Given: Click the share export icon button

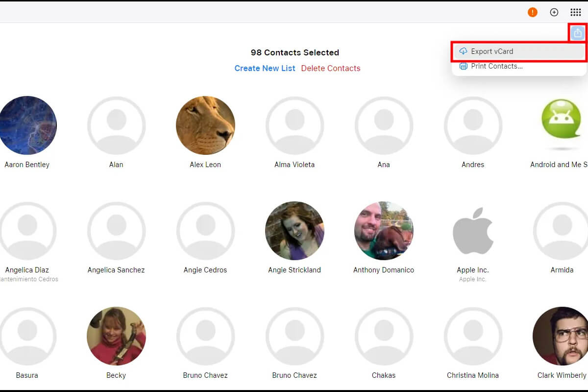Looking at the screenshot, I should coord(578,33).
